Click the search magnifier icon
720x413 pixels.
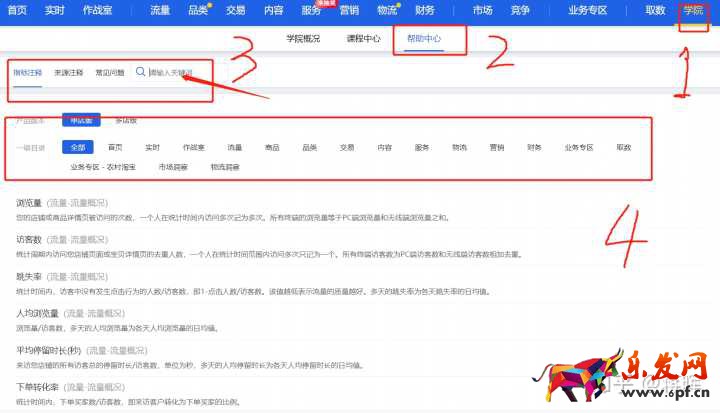click(141, 72)
